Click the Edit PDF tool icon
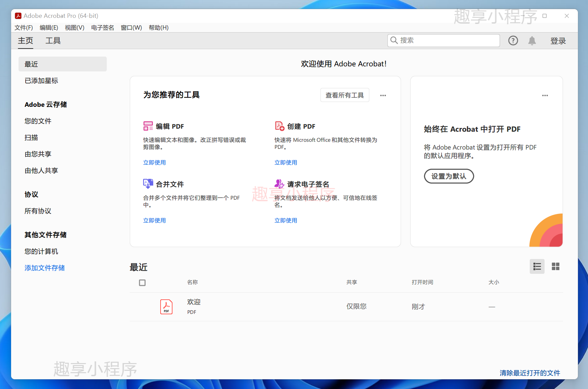 148,126
